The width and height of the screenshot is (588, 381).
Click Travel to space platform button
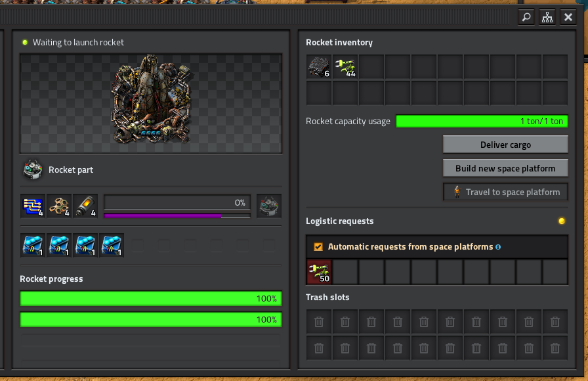click(505, 192)
